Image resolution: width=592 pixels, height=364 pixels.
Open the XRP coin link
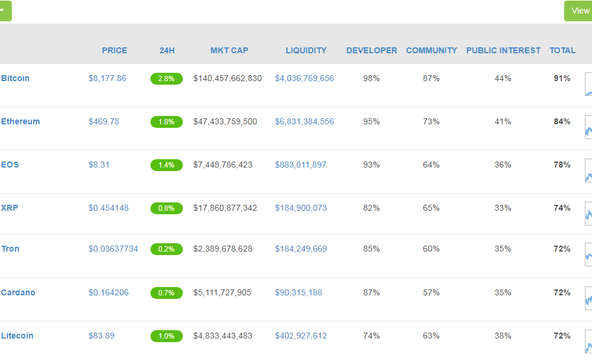coord(9,208)
